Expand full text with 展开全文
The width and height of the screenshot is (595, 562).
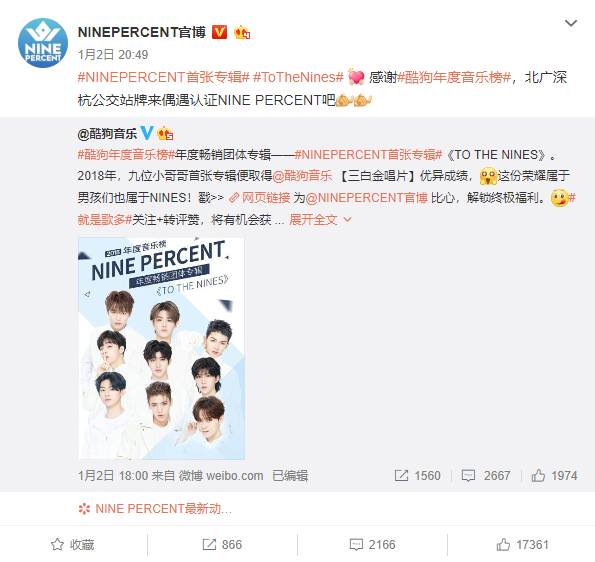pos(320,220)
